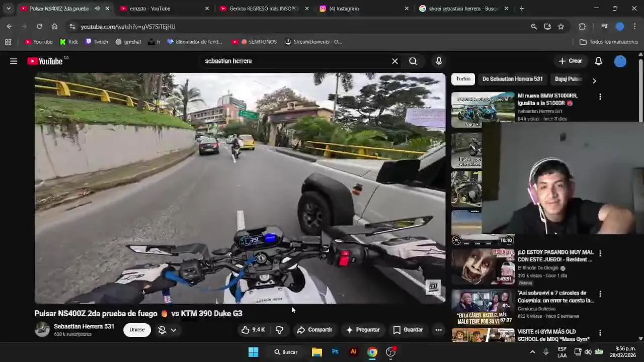Switch to the emzsto - YouTube tab
The image size is (644, 362).
[x=165, y=9]
